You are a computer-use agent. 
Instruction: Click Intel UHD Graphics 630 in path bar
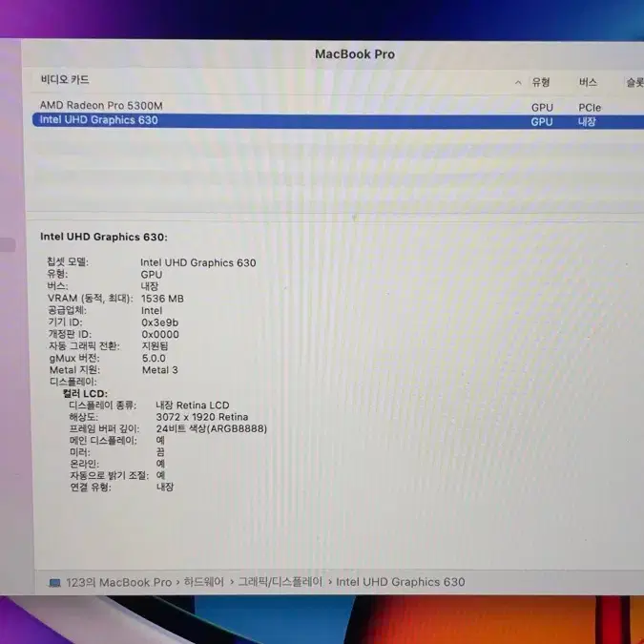[401, 582]
